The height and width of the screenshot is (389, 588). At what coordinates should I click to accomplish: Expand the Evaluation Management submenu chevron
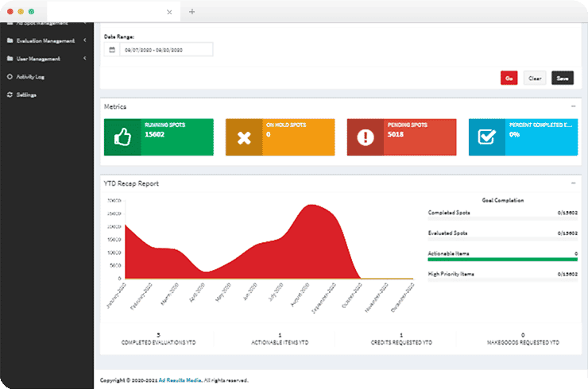click(x=84, y=40)
